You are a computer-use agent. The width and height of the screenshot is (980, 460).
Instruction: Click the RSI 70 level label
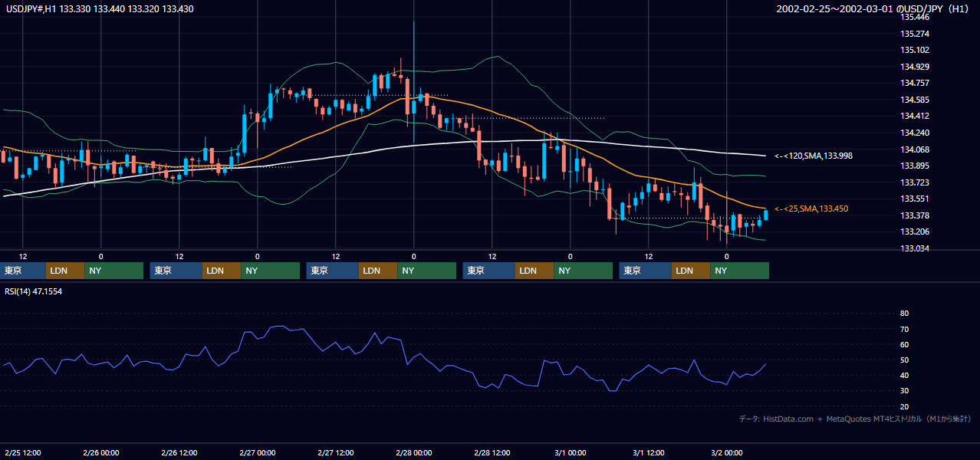click(x=904, y=329)
